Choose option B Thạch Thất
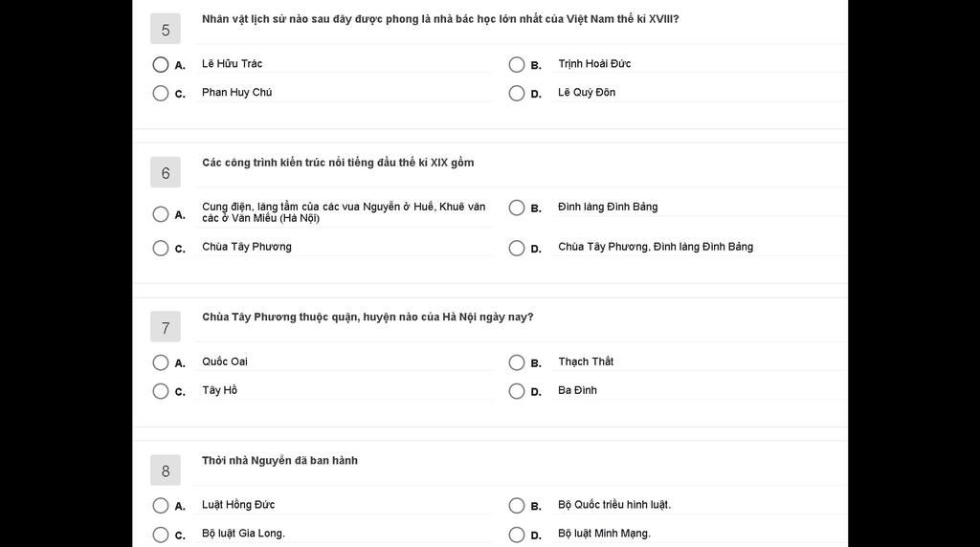This screenshot has width=980, height=547. point(517,362)
